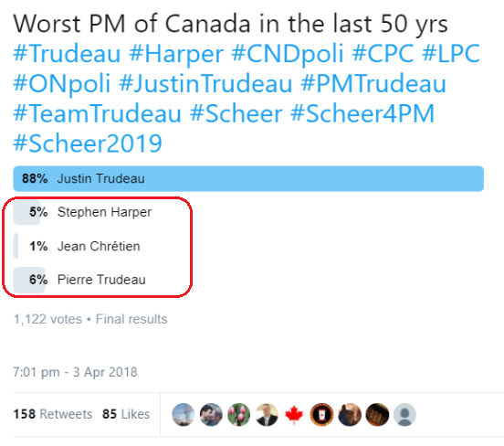Open the #CPC hashtag
Viewport: 504px width, 446px height.
pyautogui.click(x=383, y=53)
